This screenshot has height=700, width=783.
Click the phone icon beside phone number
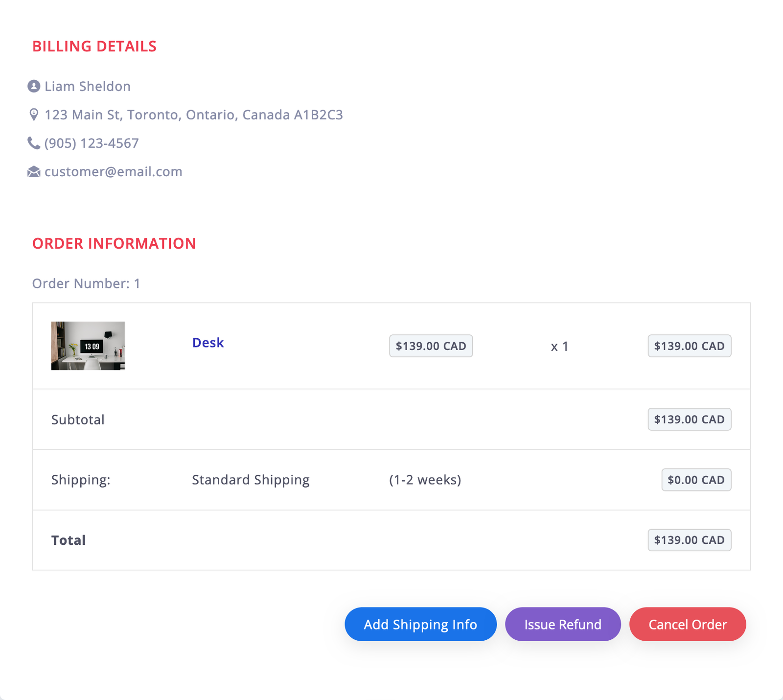point(34,143)
